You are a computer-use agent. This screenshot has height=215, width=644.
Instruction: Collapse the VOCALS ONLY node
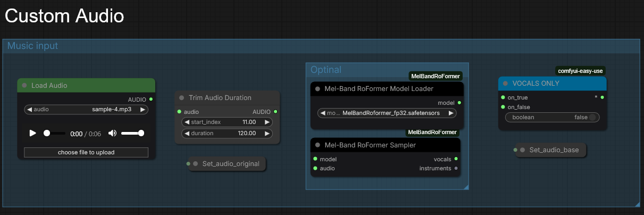[505, 84]
